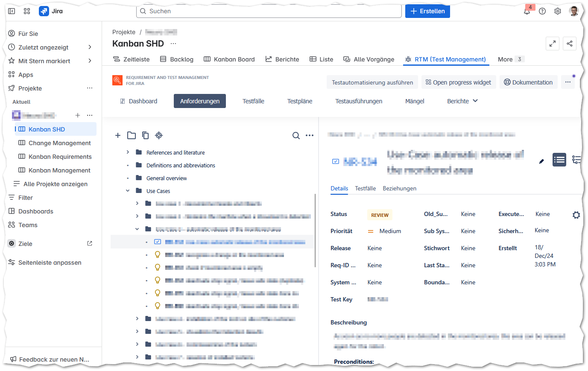Select RTM (Test Management) tab
The height and width of the screenshot is (371, 588).
(445, 59)
